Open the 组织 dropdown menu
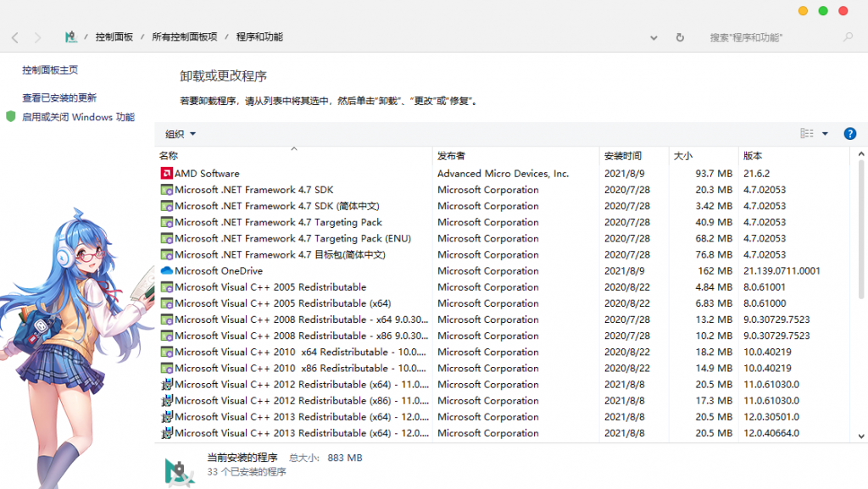868x489 pixels. point(181,134)
